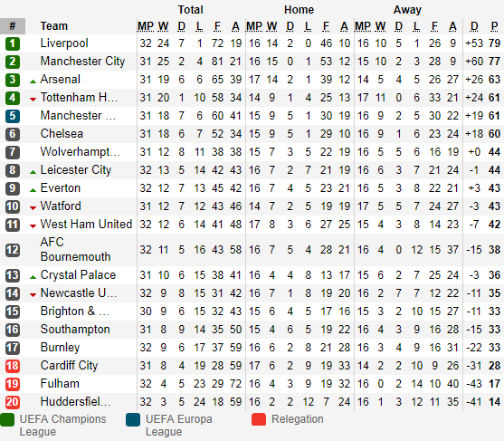This screenshot has height=441, width=504.
Task: Click the red position 18 relegation badge
Action: click(13, 366)
